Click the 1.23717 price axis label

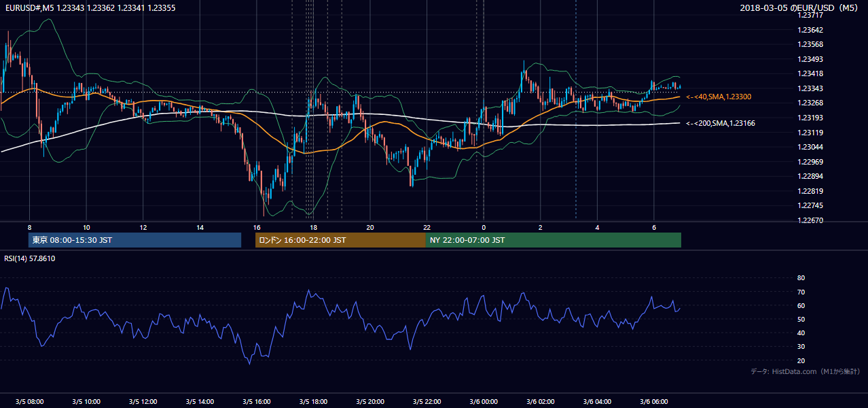[x=810, y=16]
